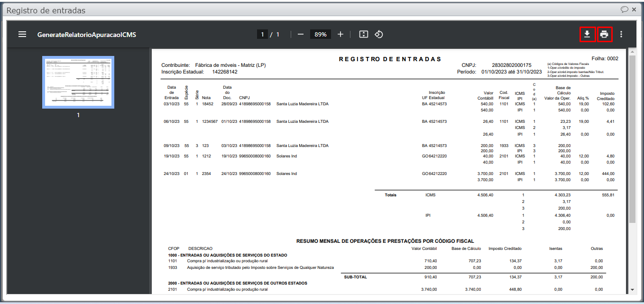Click Totais label

point(390,195)
